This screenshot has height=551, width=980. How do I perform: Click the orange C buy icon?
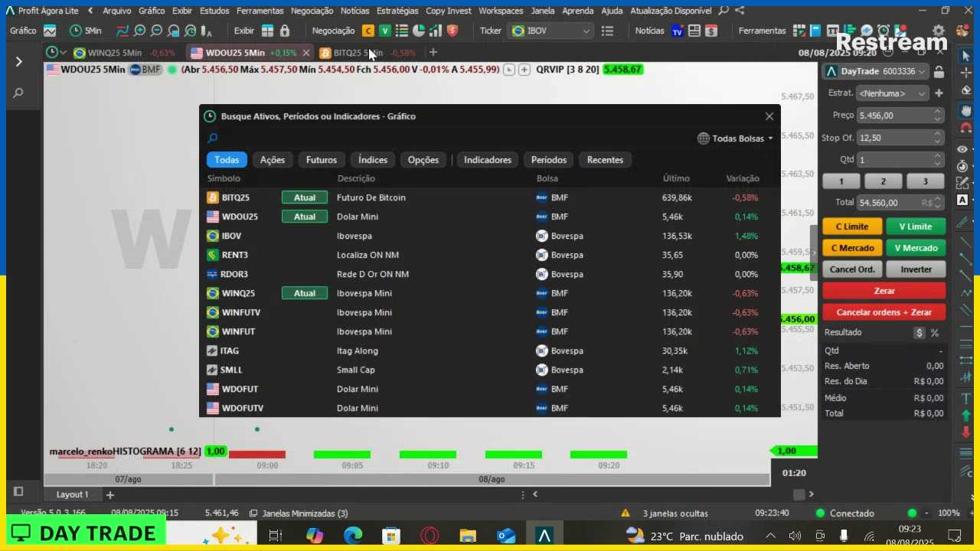[x=368, y=31]
